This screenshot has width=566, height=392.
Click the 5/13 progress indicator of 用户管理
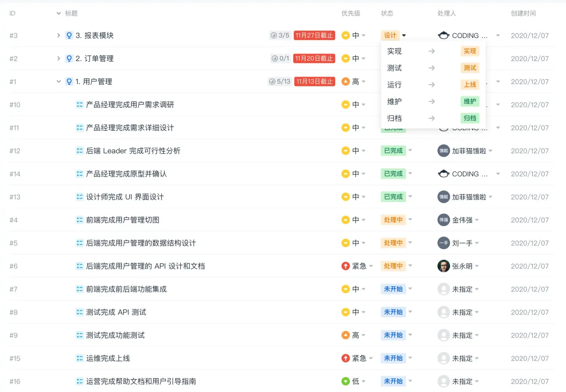click(x=280, y=81)
